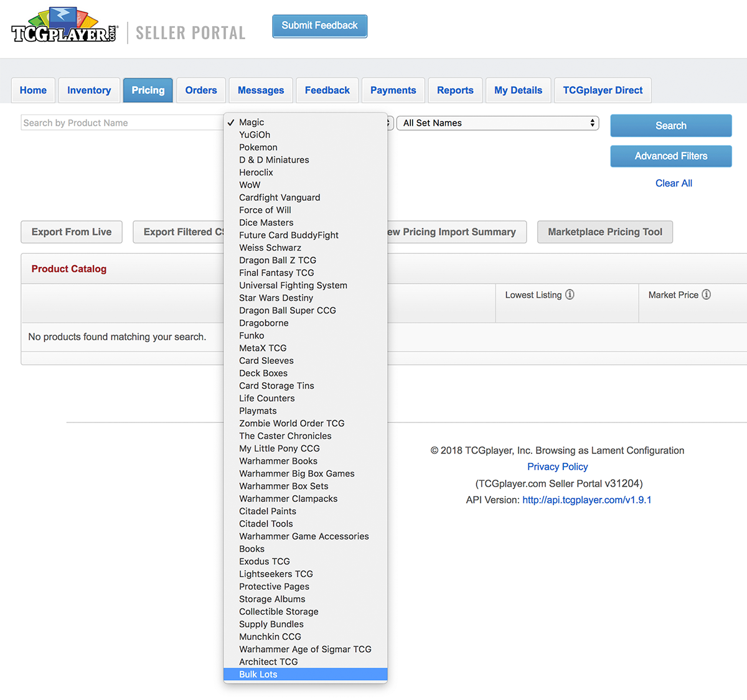Click the blue Search button
This screenshot has width=747, height=700.
tap(671, 126)
